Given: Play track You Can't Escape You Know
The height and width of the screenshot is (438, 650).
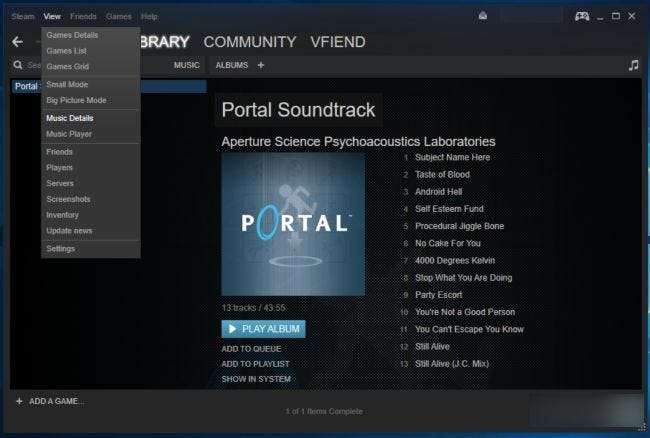Looking at the screenshot, I should 469,329.
